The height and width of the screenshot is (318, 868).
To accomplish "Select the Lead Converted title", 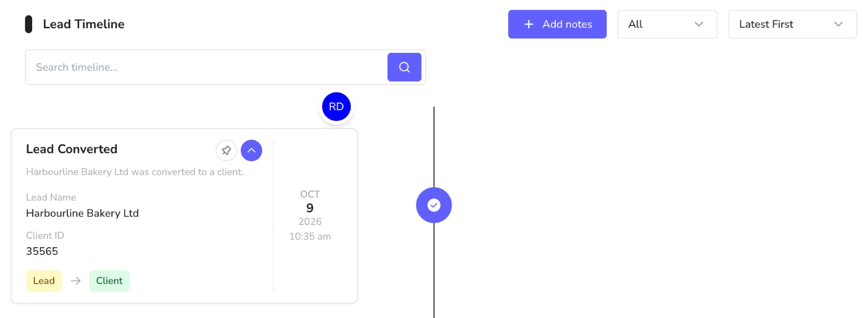I will pos(72,149).
